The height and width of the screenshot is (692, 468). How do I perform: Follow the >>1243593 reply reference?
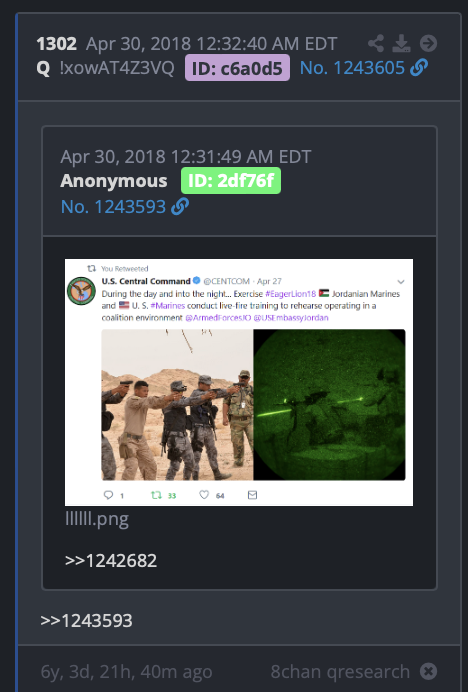[x=86, y=621]
